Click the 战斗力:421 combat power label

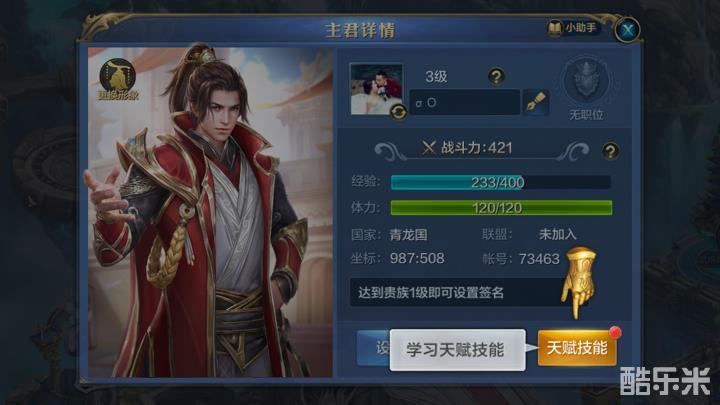coord(467,148)
